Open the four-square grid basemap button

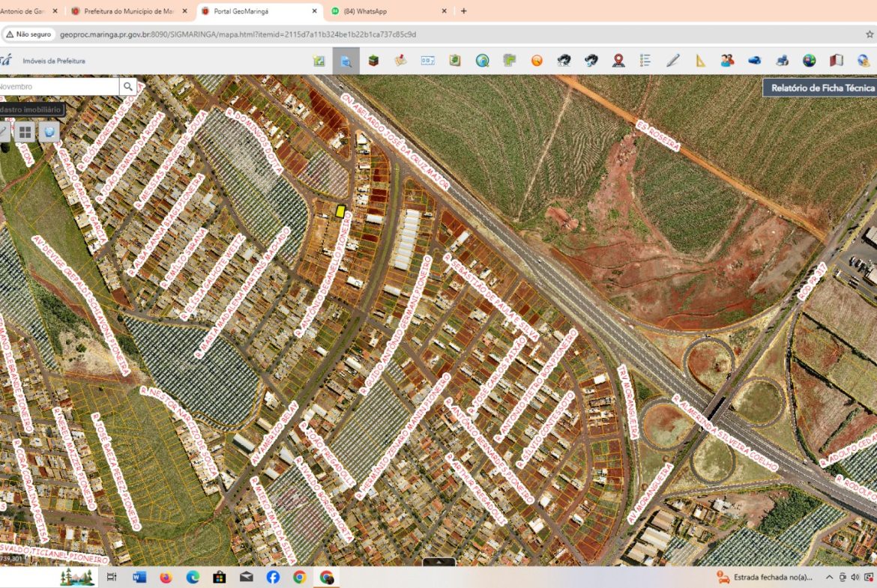click(25, 133)
